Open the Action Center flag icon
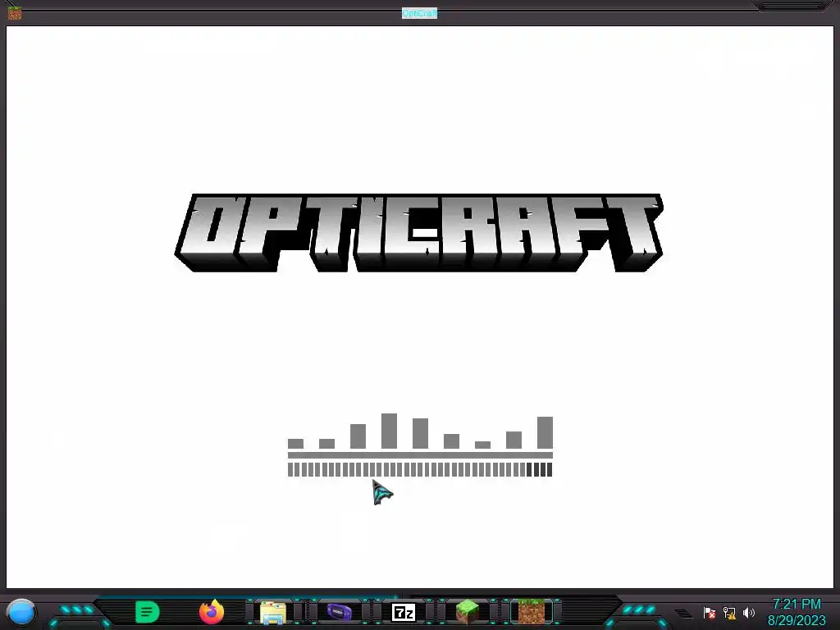 click(710, 612)
